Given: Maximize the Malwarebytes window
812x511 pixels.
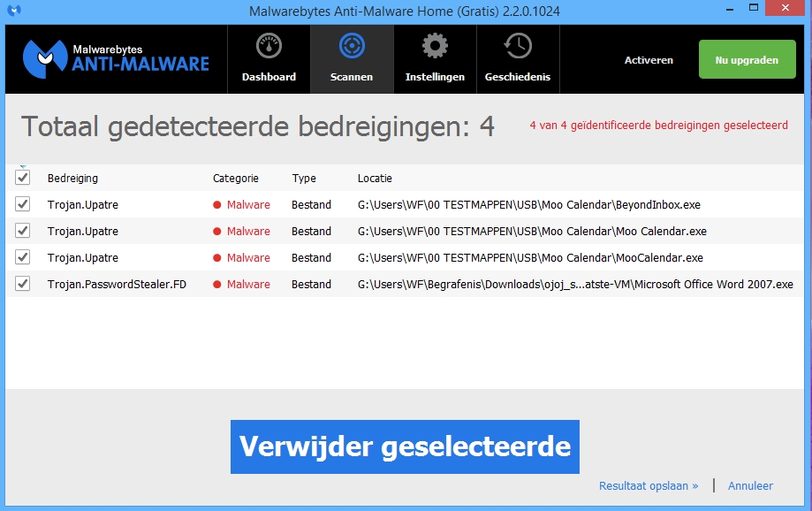Looking at the screenshot, I should point(754,8).
